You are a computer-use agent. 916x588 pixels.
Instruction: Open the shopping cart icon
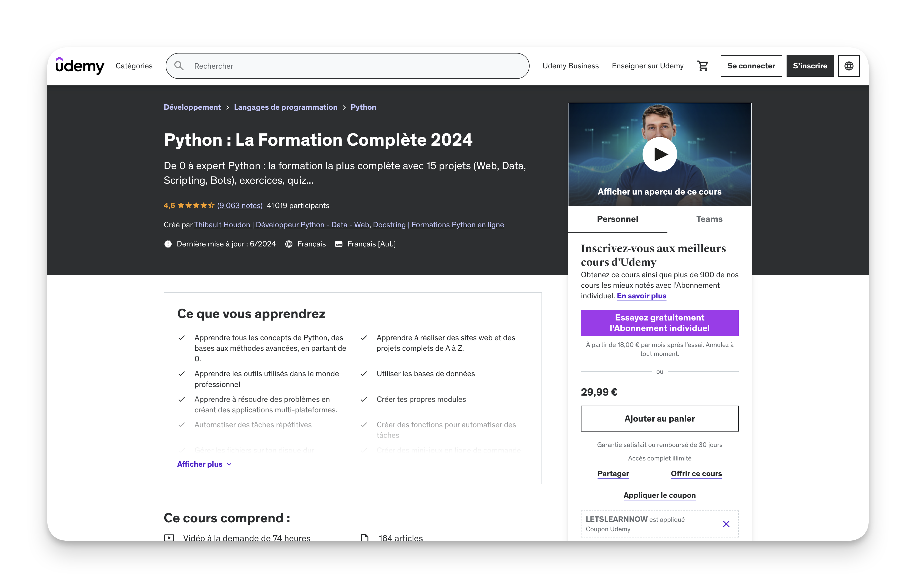tap(703, 66)
